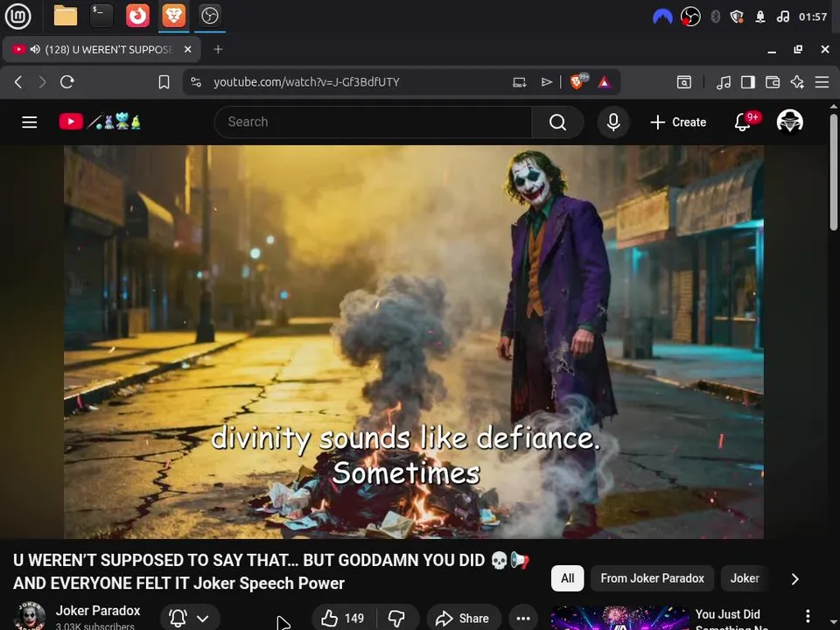Click the page vertical scrollbar thumb

tap(833, 171)
